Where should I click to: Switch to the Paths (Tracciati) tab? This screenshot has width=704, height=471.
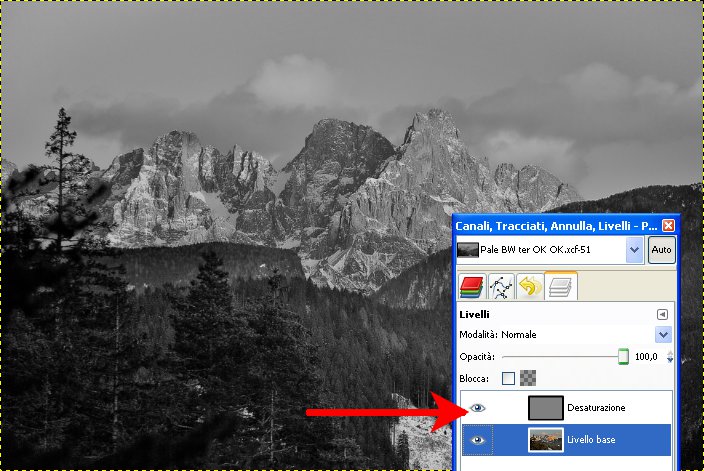[x=501, y=287]
